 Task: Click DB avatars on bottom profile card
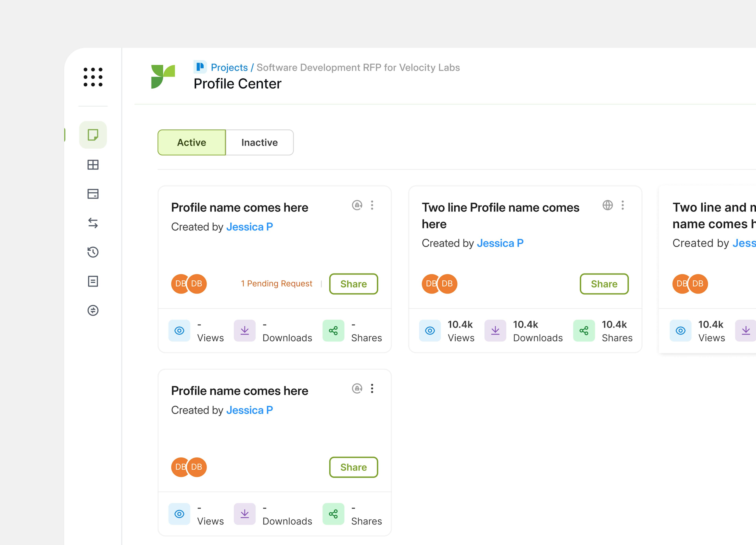click(x=189, y=467)
